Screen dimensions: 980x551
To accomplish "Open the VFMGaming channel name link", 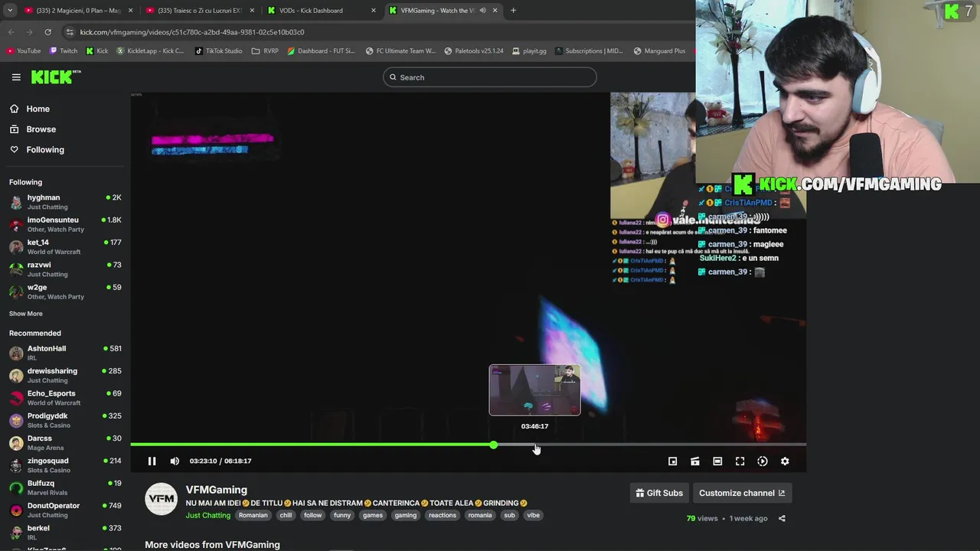I will click(217, 490).
